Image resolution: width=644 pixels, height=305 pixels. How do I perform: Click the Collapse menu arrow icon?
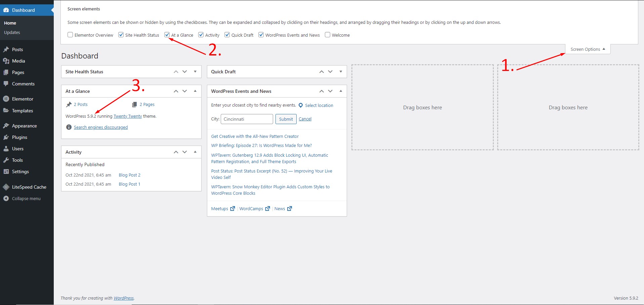[6, 198]
